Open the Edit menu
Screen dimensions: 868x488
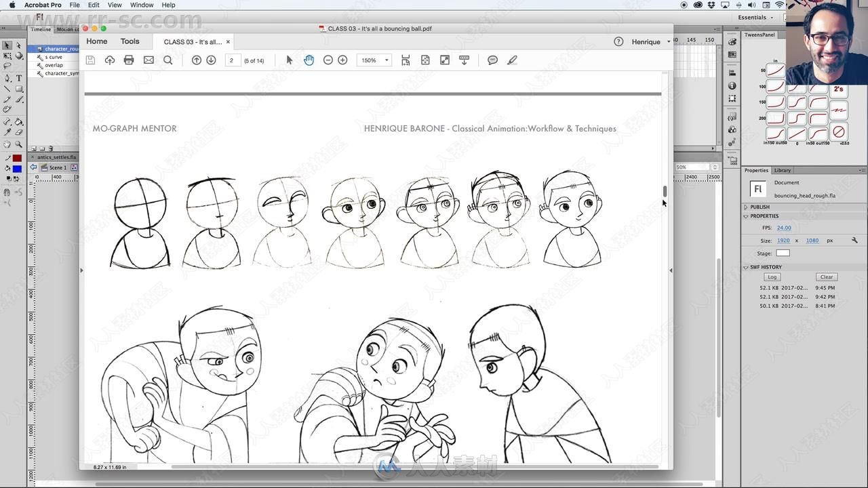click(94, 5)
